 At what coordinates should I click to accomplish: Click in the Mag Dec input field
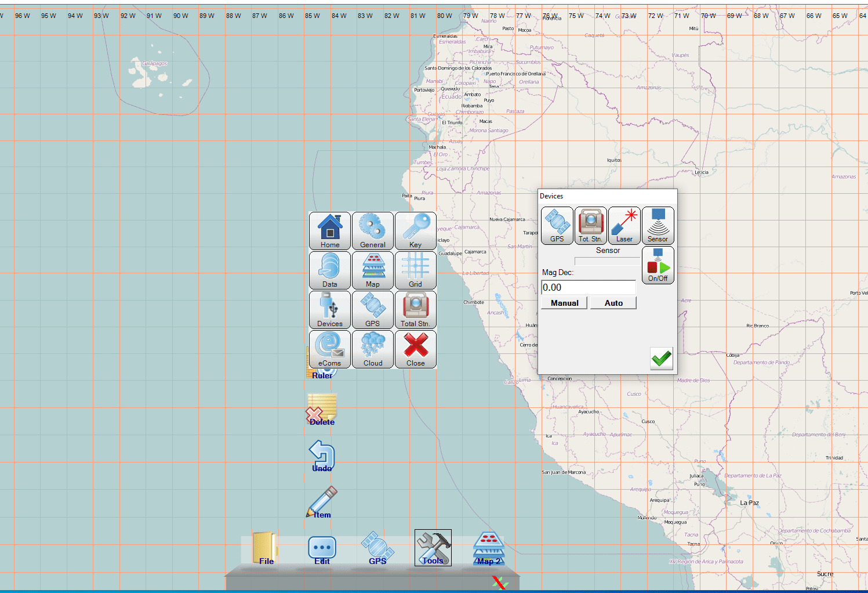pos(588,287)
